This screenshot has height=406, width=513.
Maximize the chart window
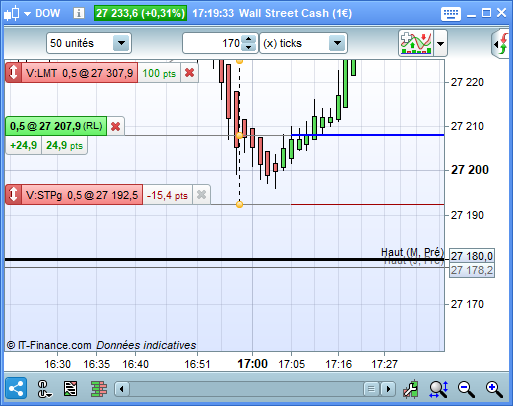pos(486,13)
